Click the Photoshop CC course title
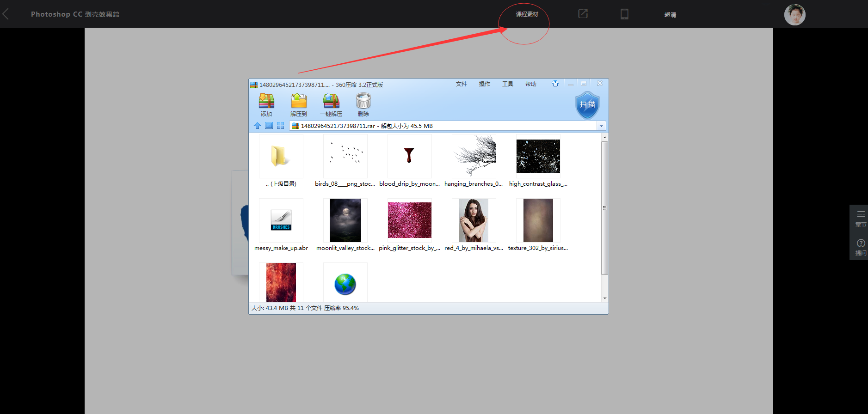 click(75, 14)
